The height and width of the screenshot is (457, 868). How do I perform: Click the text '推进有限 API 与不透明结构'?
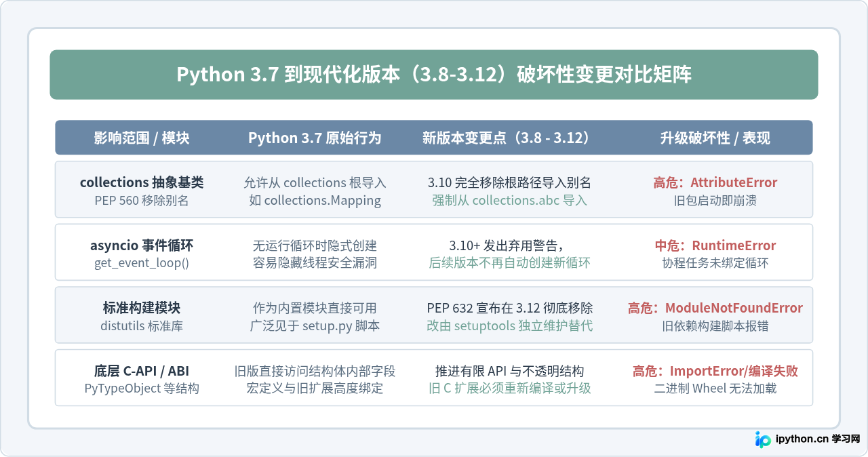[x=509, y=371]
